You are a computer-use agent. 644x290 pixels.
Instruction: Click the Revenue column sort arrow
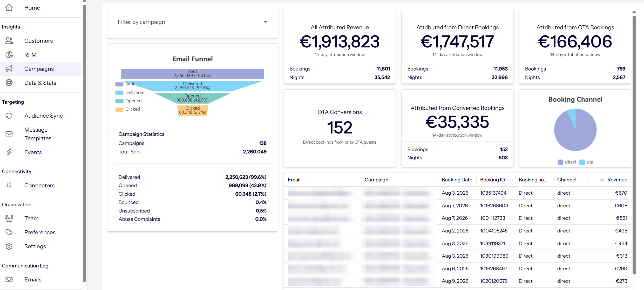click(602, 180)
